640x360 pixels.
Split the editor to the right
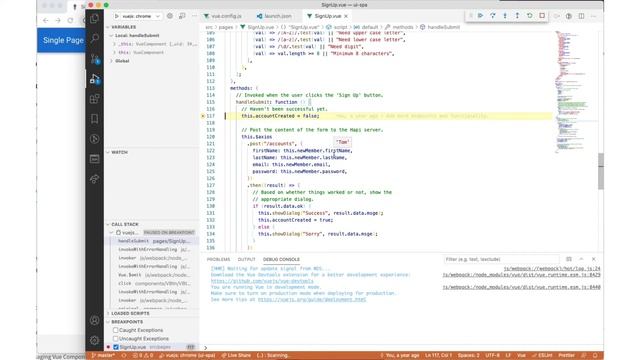click(581, 16)
